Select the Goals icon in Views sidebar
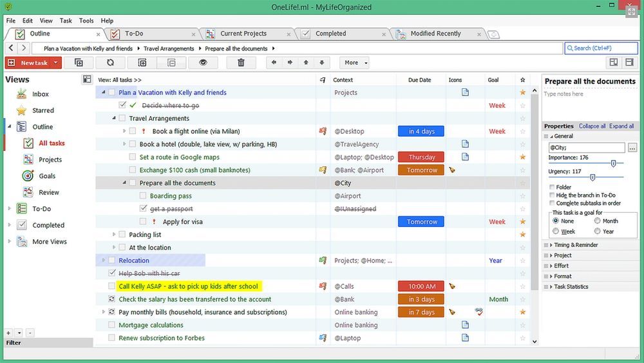The image size is (644, 363). 28,176
